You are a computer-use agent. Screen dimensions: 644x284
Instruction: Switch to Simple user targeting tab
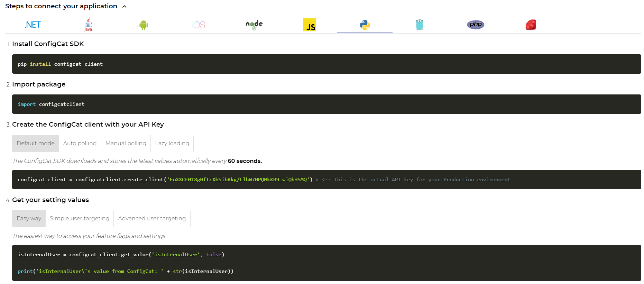[x=80, y=219]
